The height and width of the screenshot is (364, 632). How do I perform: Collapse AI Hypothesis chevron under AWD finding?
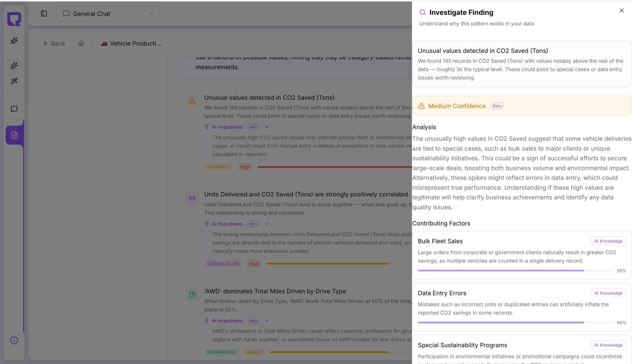pyautogui.click(x=267, y=321)
